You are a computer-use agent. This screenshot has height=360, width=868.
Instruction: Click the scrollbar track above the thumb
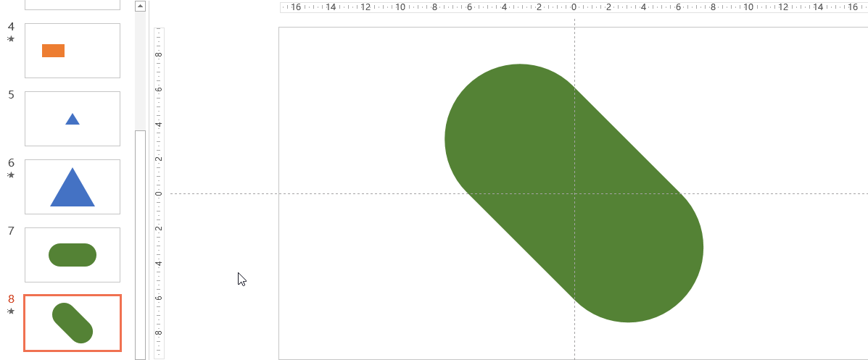click(141, 72)
